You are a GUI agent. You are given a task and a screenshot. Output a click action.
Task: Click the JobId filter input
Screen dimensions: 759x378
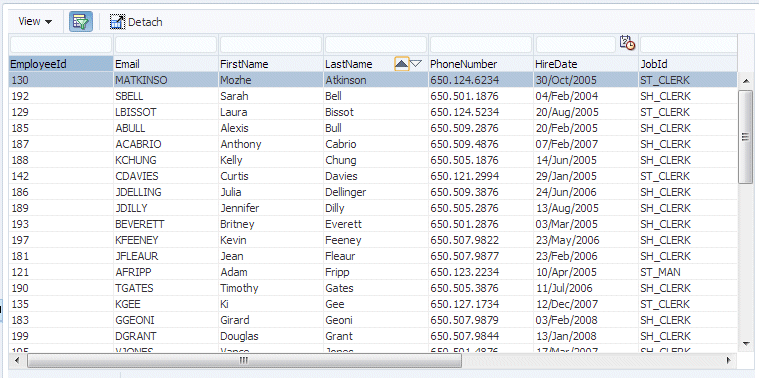pyautogui.click(x=688, y=45)
